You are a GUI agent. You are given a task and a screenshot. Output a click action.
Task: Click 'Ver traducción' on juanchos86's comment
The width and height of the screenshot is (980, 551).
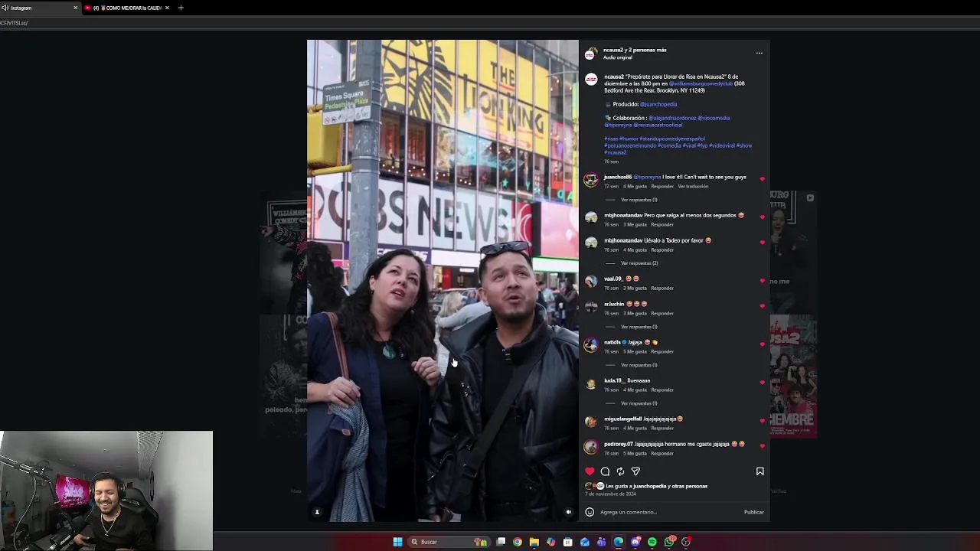tap(693, 186)
